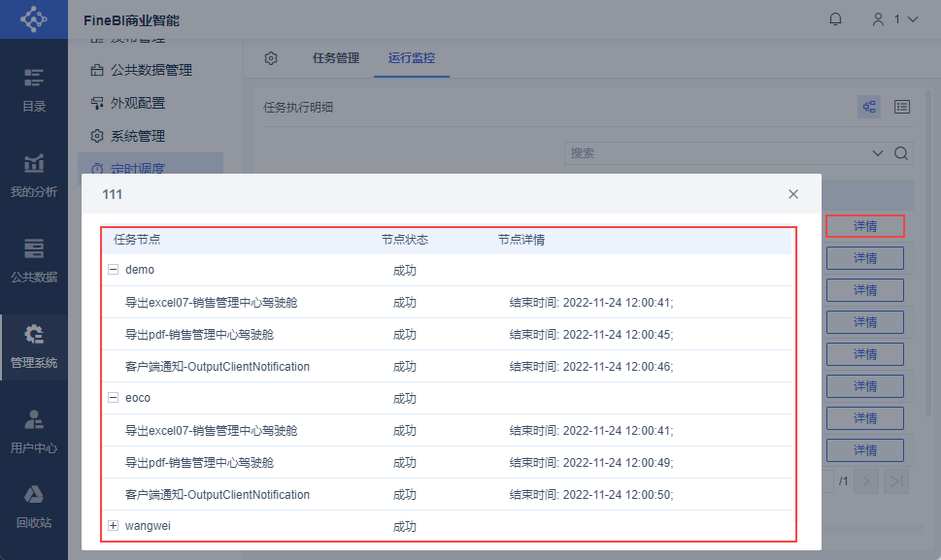Collapse the eoco node
The height and width of the screenshot is (560, 941).
[x=113, y=398]
